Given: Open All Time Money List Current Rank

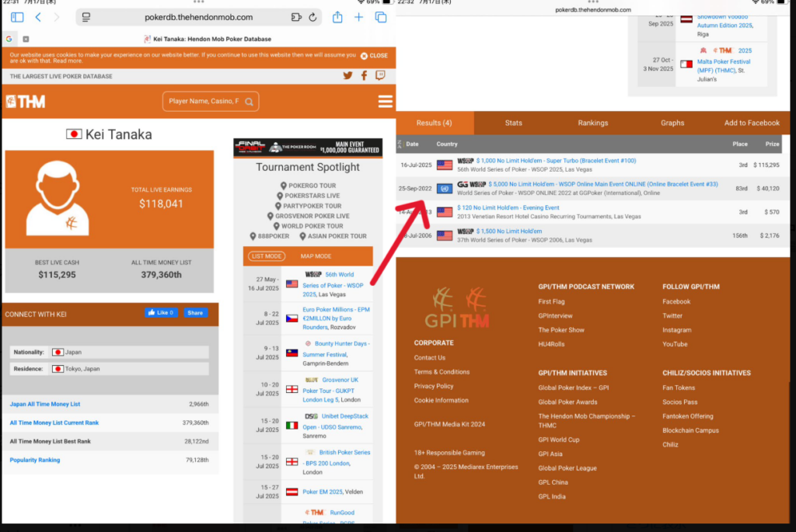Looking at the screenshot, I should [54, 422].
